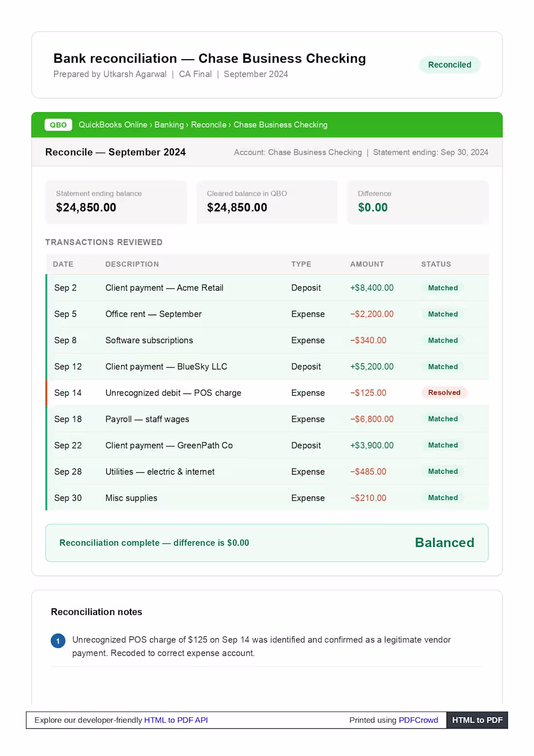Click the Balanced result label
This screenshot has height=756, width=534.
pyautogui.click(x=444, y=543)
